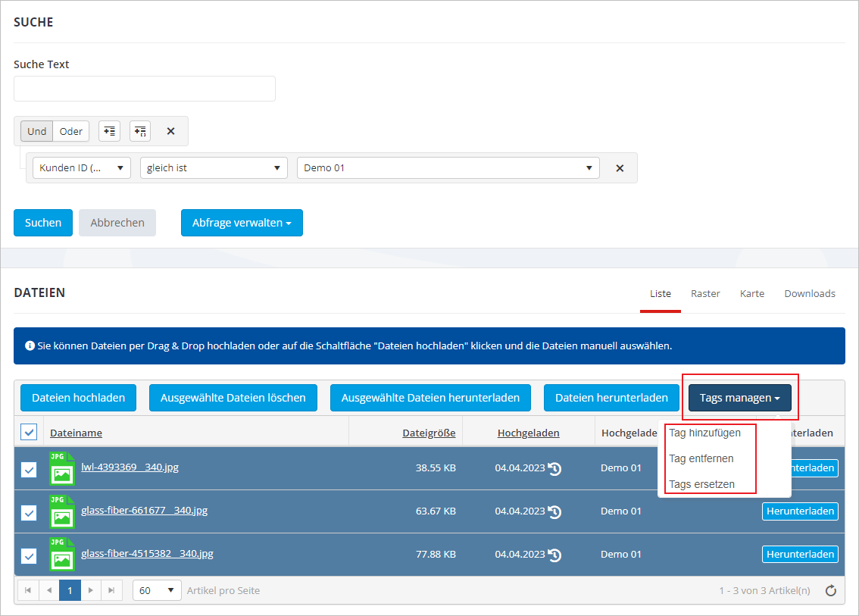Go to the next page in pager
Screen dimensions: 859x616
(x=91, y=590)
